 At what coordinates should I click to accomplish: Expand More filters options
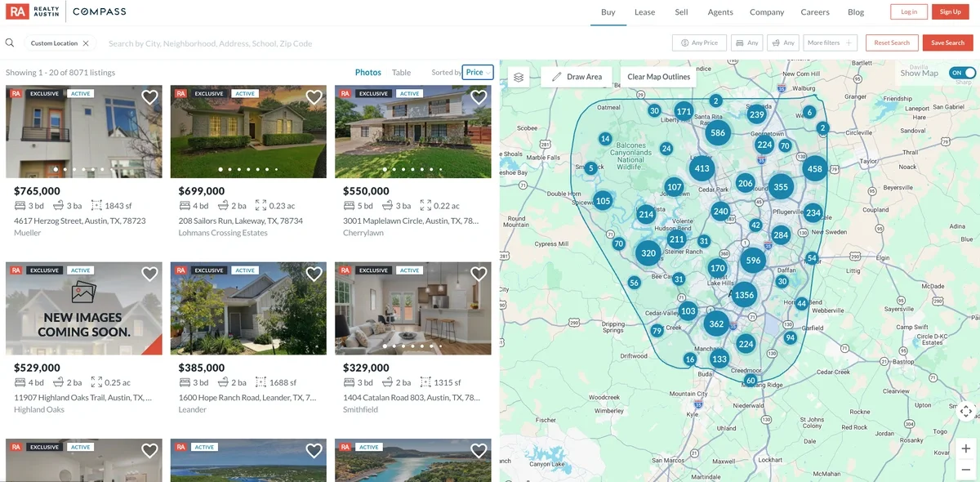click(x=829, y=42)
